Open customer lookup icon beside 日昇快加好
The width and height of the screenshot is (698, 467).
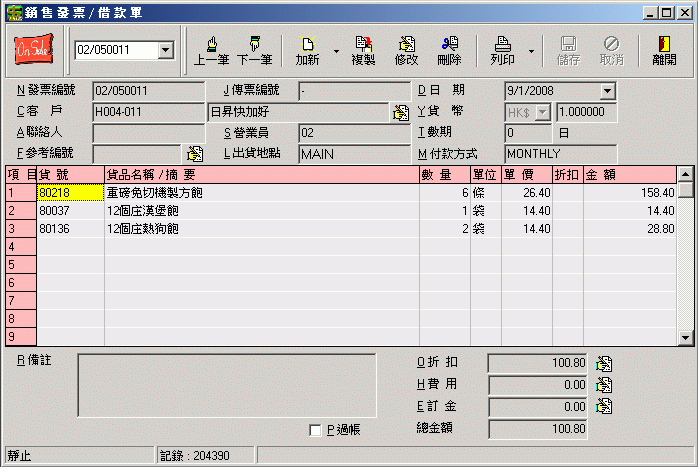pyautogui.click(x=400, y=112)
